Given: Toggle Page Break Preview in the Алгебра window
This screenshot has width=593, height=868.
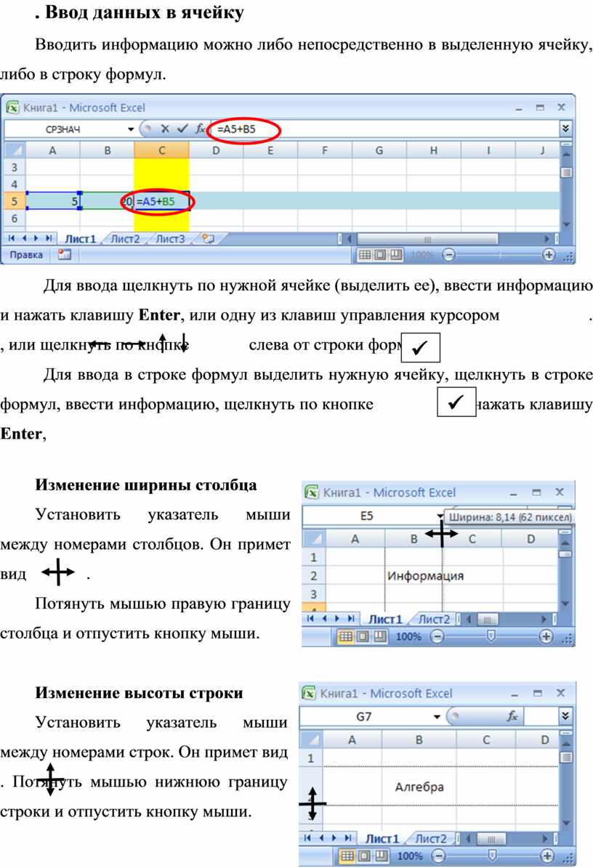Looking at the screenshot, I should (x=379, y=856).
